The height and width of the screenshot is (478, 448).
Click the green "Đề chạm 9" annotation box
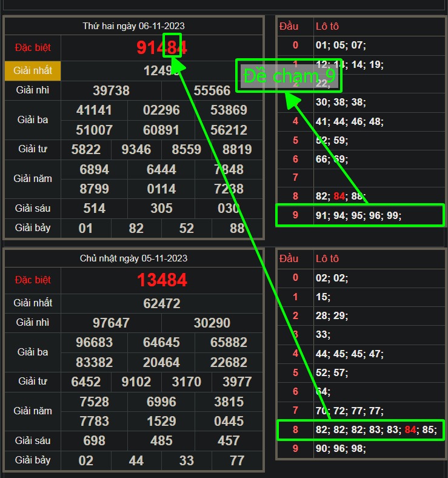click(x=288, y=76)
